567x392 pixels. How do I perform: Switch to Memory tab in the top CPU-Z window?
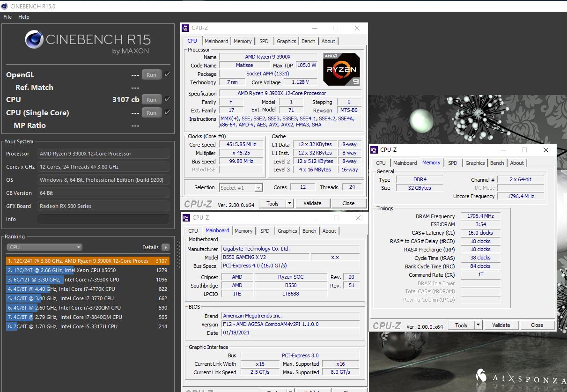coord(243,41)
